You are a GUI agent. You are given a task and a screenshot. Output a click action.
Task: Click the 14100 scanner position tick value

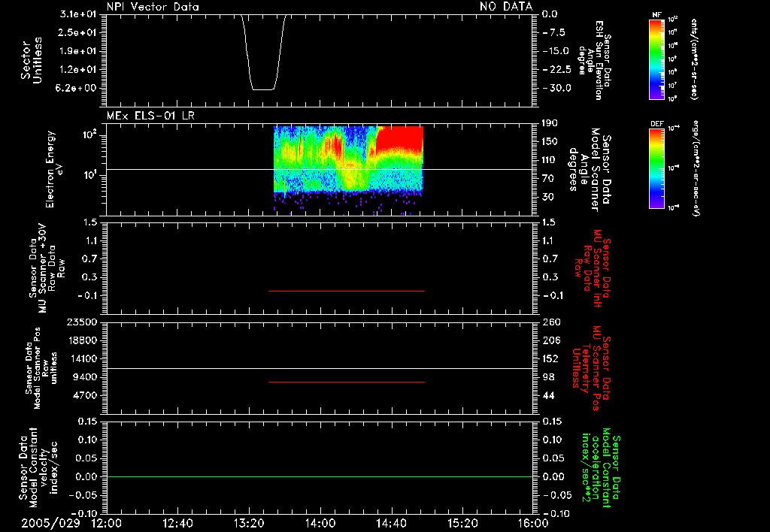coord(81,358)
